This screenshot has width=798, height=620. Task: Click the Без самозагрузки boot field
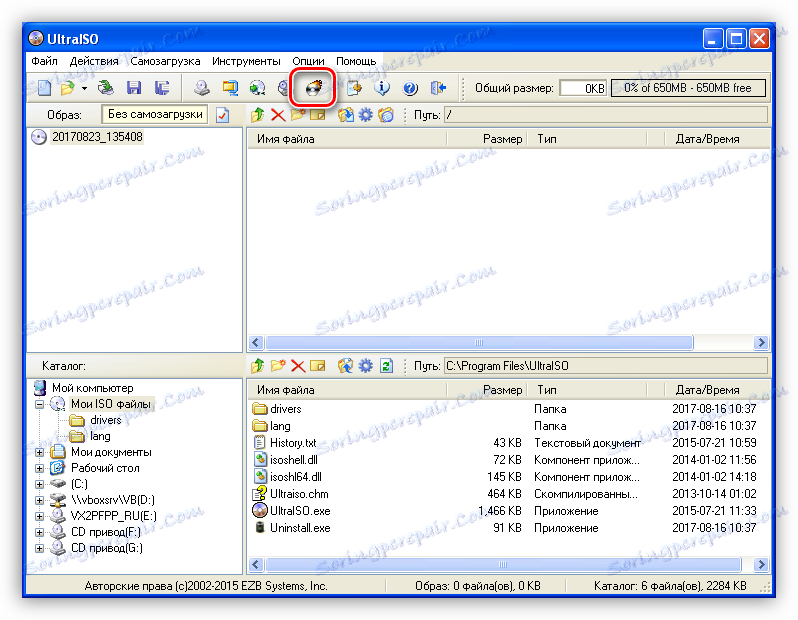click(155, 115)
